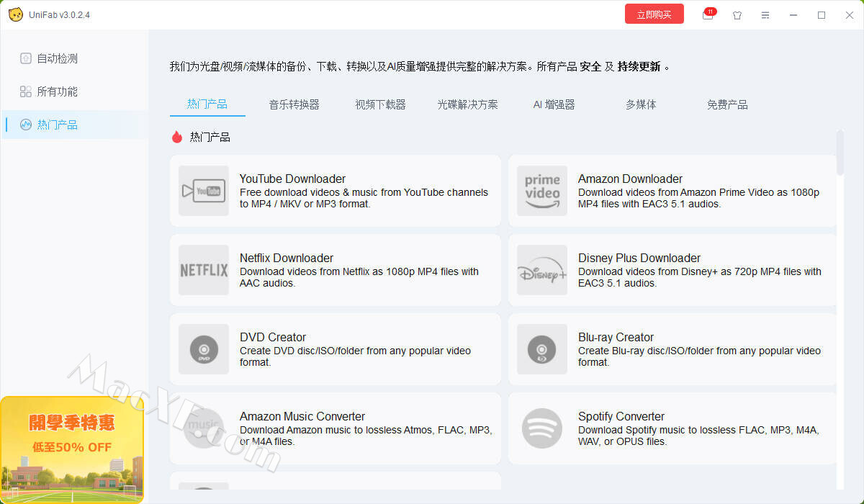The image size is (864, 504).
Task: Click the vertical scrollbar thumb in product list
Action: (x=840, y=153)
